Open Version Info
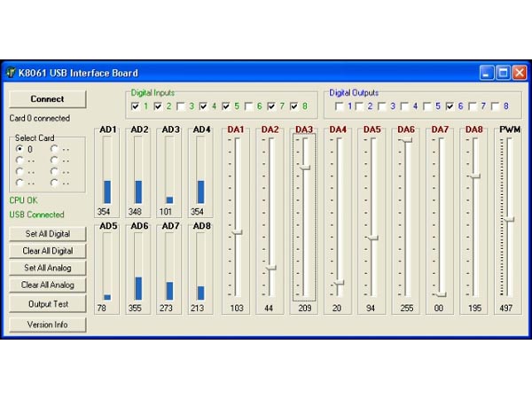The image size is (532, 399). click(48, 325)
